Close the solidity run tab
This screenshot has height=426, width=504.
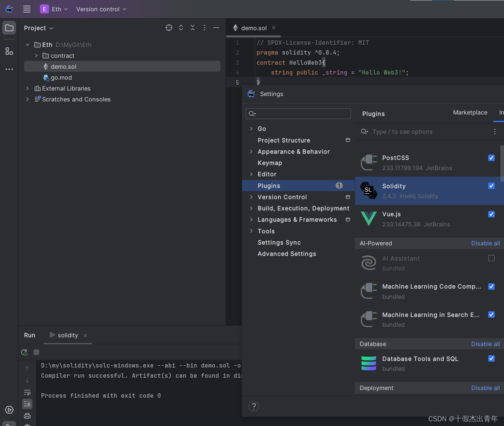coord(85,335)
